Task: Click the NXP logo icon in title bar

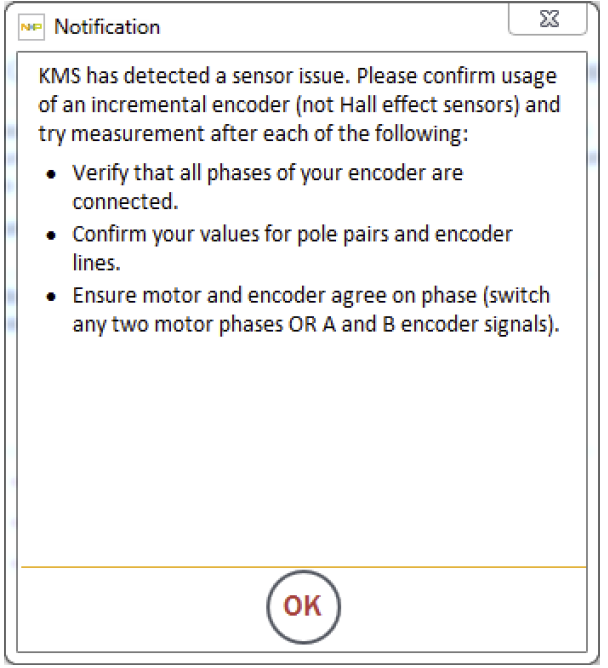Action: (34, 27)
